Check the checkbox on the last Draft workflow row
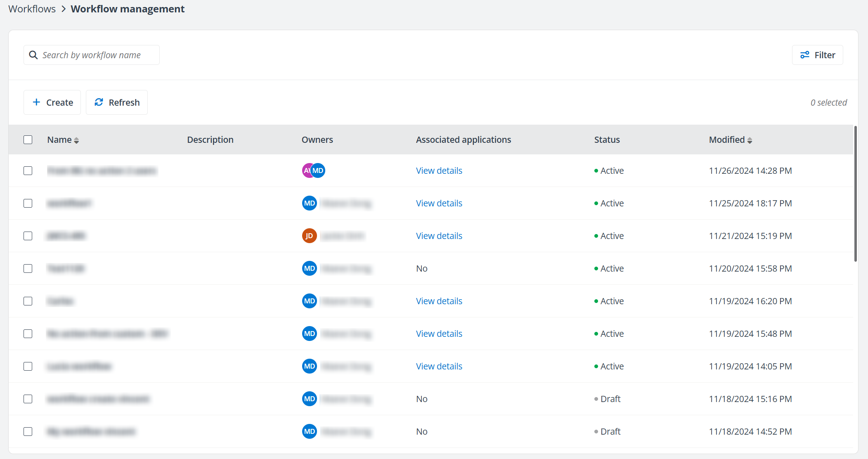The width and height of the screenshot is (868, 459). [28, 431]
